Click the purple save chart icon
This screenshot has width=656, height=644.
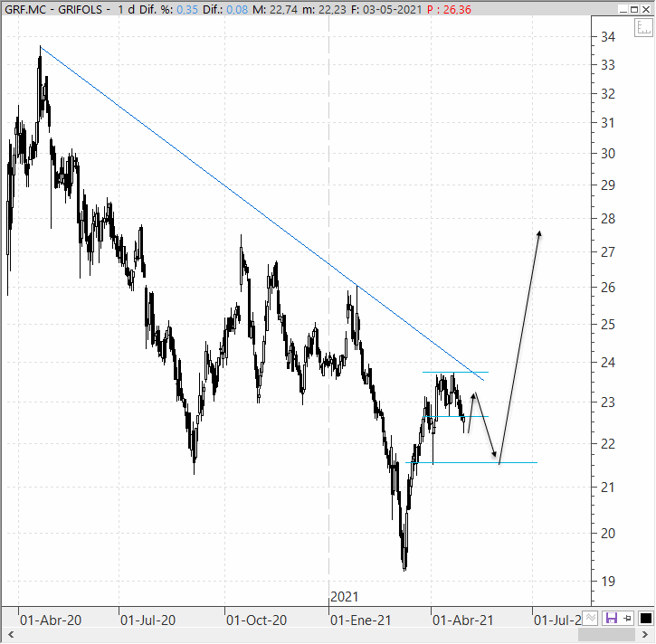(612, 618)
